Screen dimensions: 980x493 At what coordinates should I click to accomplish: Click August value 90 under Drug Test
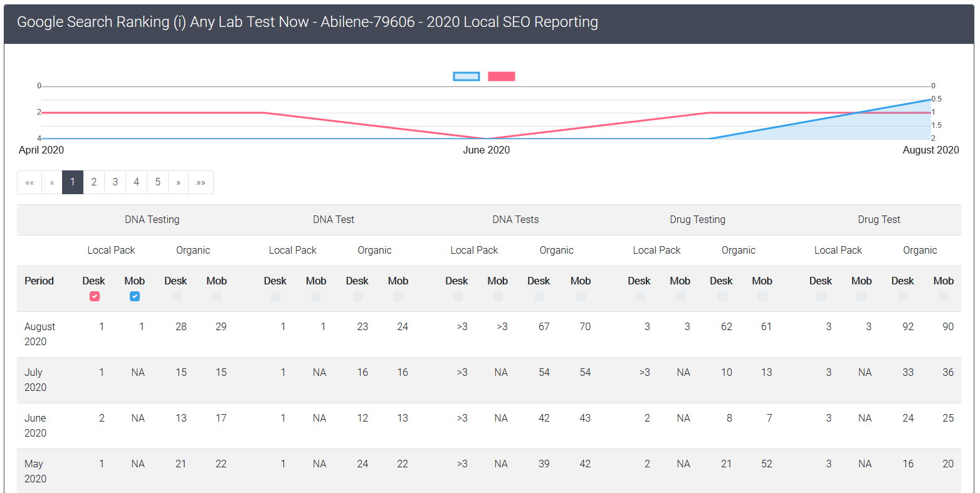[x=948, y=326]
